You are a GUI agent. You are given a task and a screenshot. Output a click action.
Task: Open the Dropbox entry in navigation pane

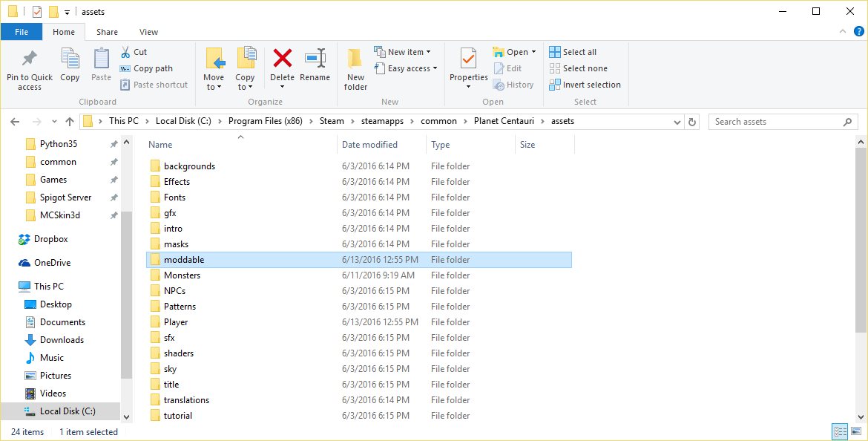click(x=43, y=239)
